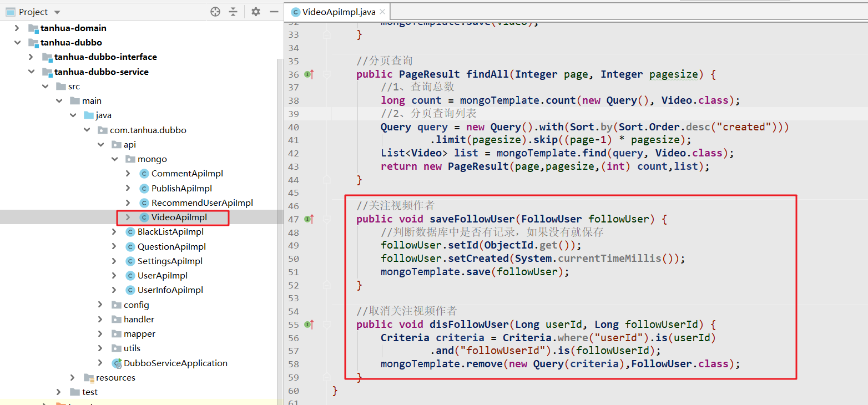868x405 pixels.
Task: Select the PublishApiImpl class icon
Action: pos(144,188)
